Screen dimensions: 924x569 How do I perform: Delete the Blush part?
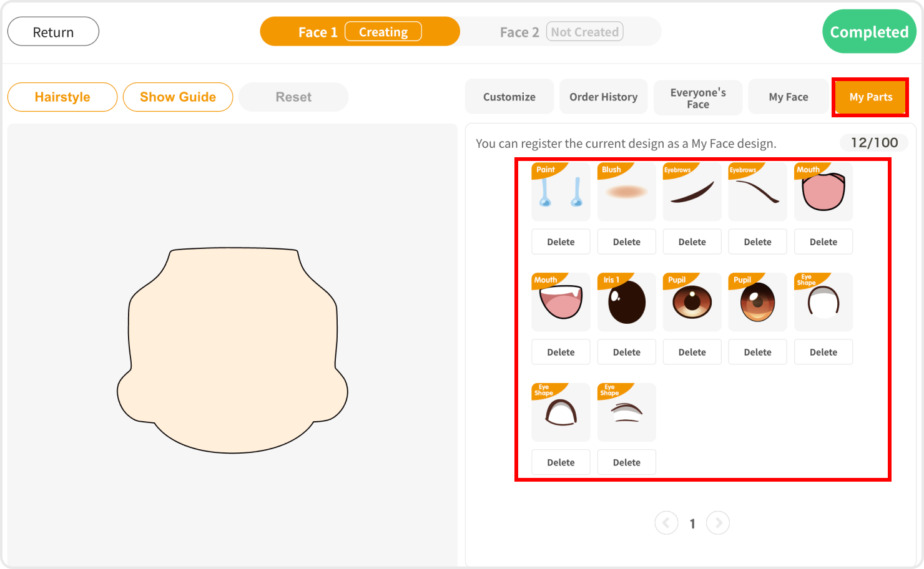point(626,242)
